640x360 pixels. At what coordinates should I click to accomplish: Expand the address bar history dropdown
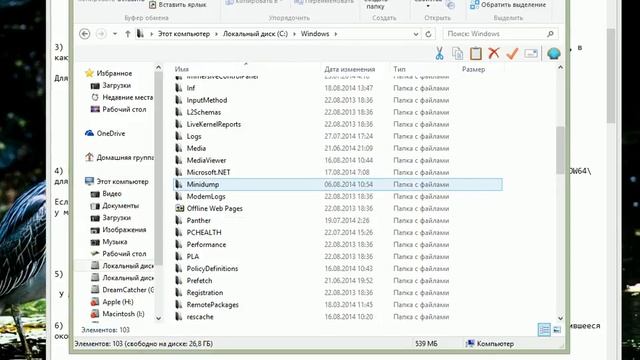coord(416,34)
